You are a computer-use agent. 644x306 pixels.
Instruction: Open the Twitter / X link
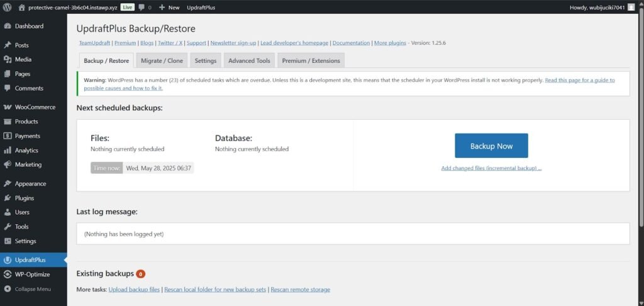pos(170,43)
